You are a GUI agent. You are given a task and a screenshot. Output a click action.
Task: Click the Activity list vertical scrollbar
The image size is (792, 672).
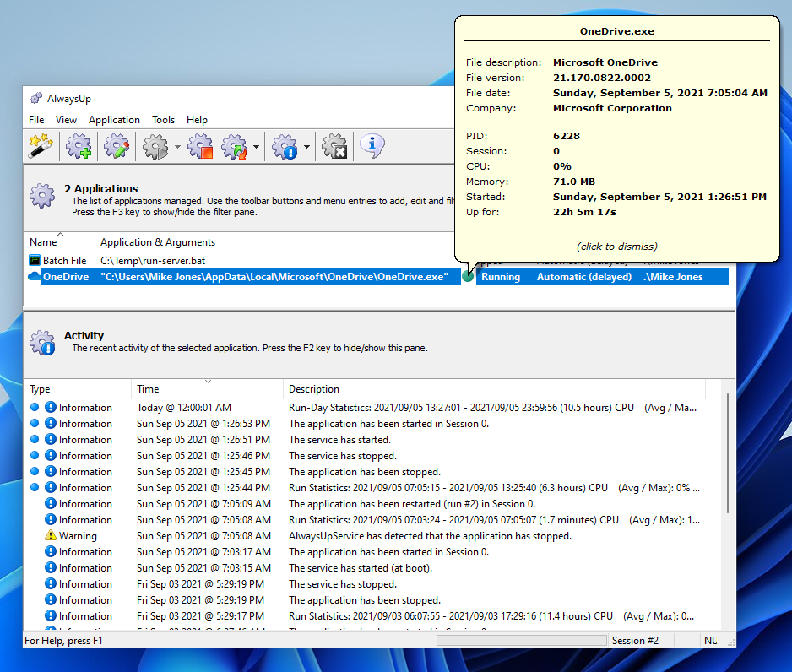727,453
